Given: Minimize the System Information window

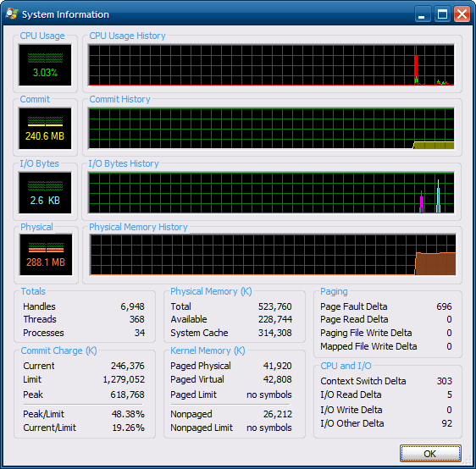Looking at the screenshot, I should pos(423,14).
